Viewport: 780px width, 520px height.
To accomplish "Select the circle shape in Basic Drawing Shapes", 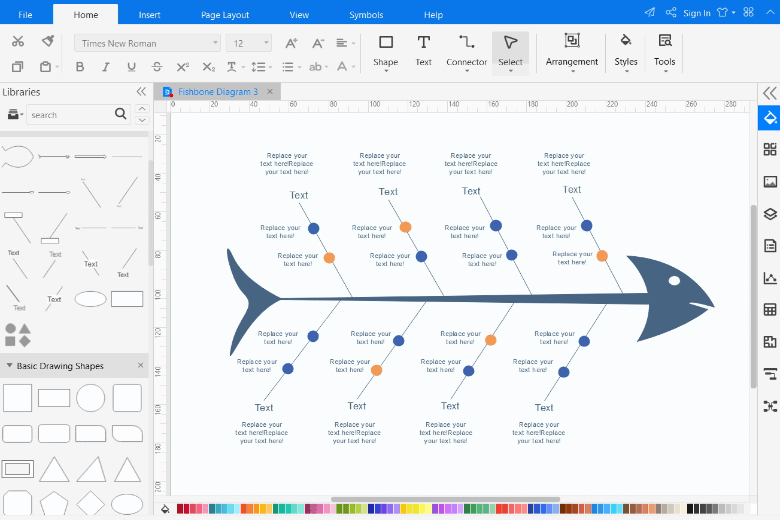I will tap(91, 398).
